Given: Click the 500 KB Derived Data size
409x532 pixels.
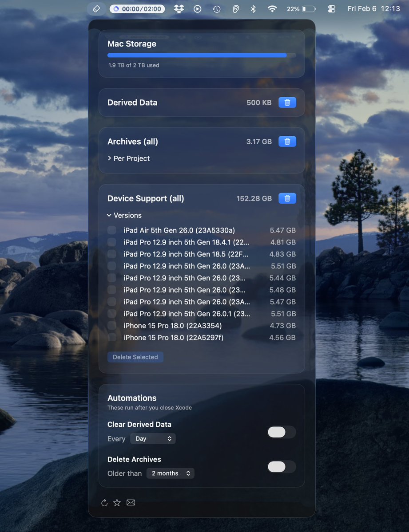Looking at the screenshot, I should coord(259,102).
